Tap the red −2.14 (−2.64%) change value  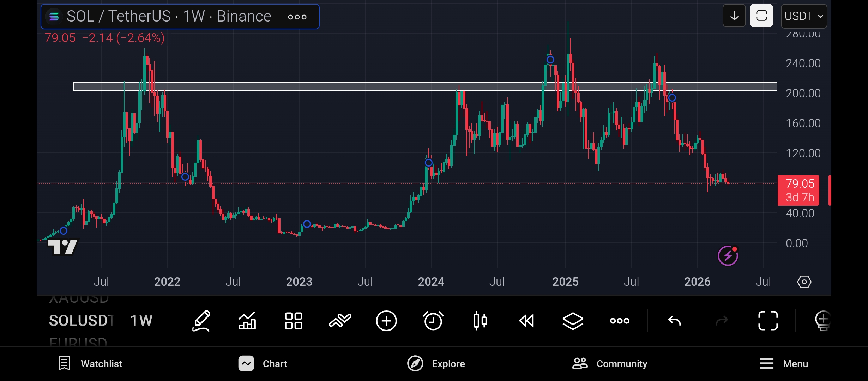[123, 38]
